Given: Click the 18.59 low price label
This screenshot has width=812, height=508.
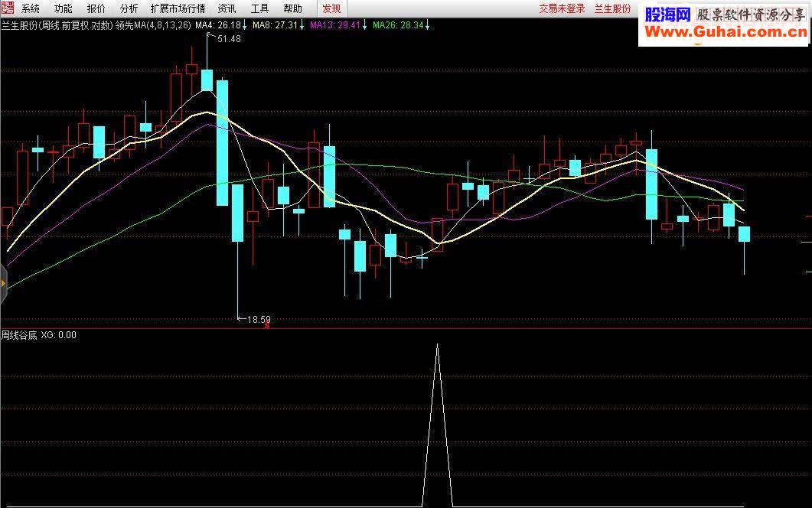Looking at the screenshot, I should tap(259, 320).
